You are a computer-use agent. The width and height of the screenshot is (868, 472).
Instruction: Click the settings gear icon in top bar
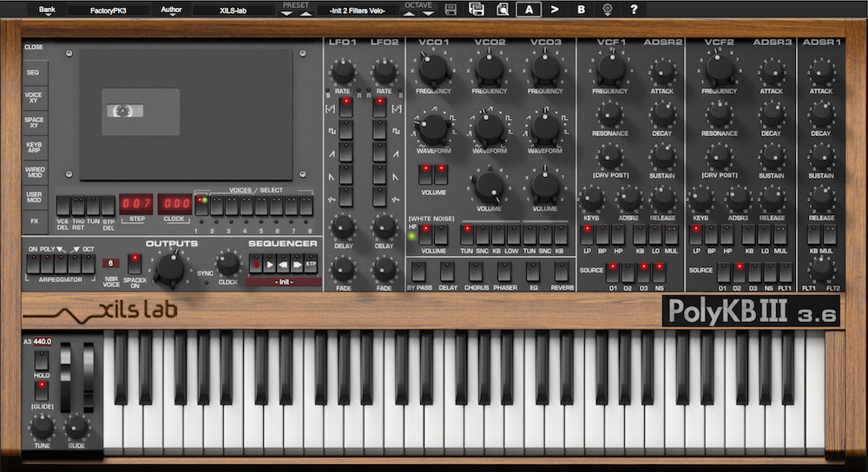607,10
